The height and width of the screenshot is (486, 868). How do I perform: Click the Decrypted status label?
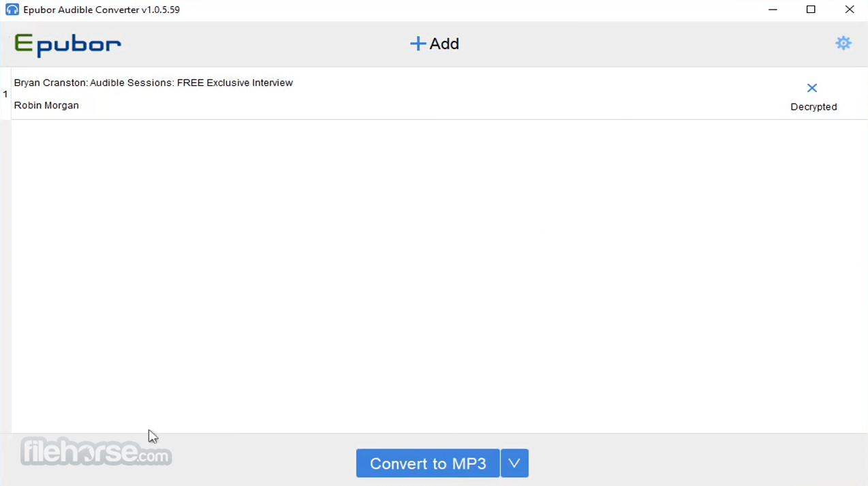pos(813,107)
